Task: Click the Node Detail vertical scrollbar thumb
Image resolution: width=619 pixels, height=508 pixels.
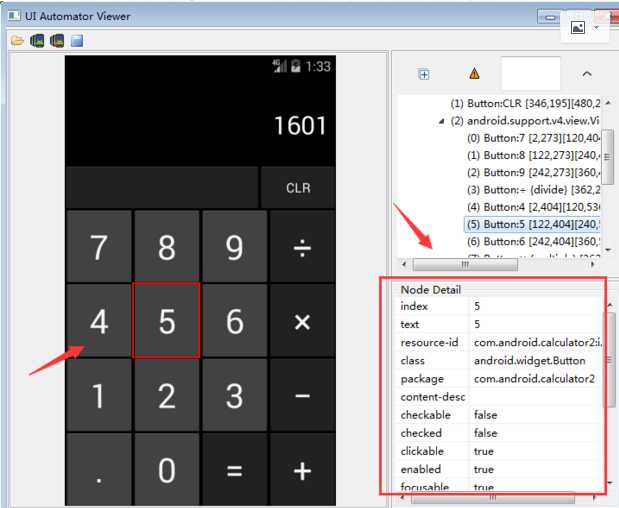Action: click(x=610, y=359)
